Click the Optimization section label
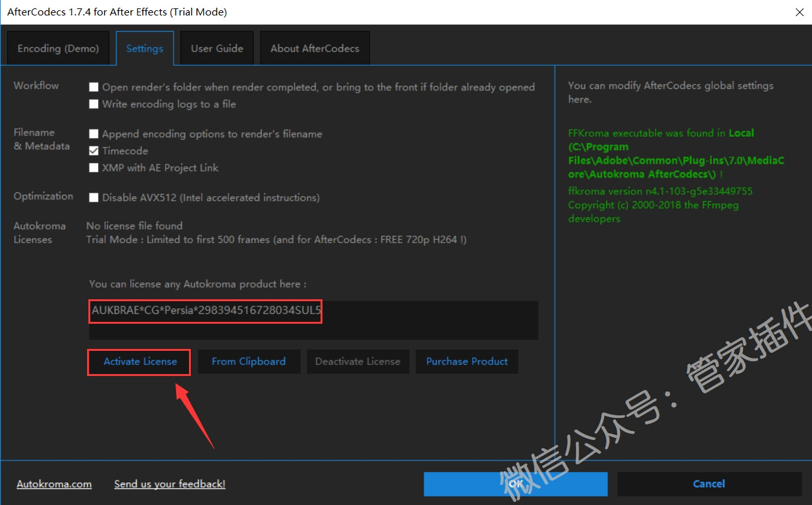The image size is (812, 505). point(43,196)
